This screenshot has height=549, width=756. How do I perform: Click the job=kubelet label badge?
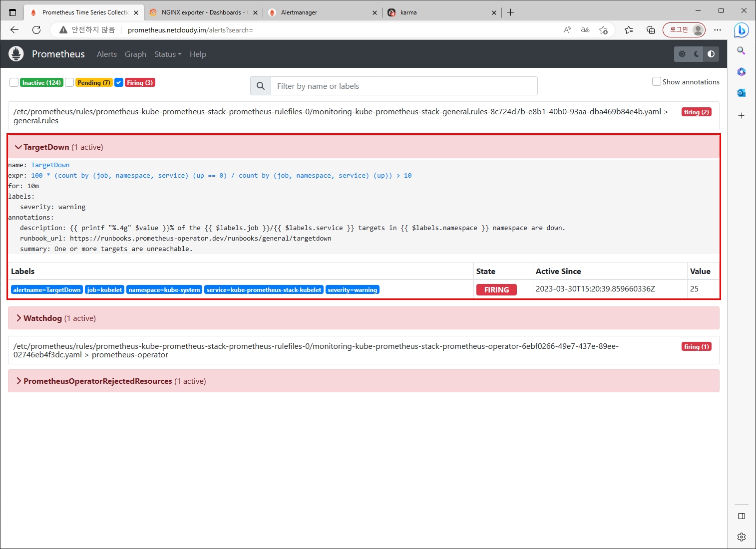(x=104, y=289)
